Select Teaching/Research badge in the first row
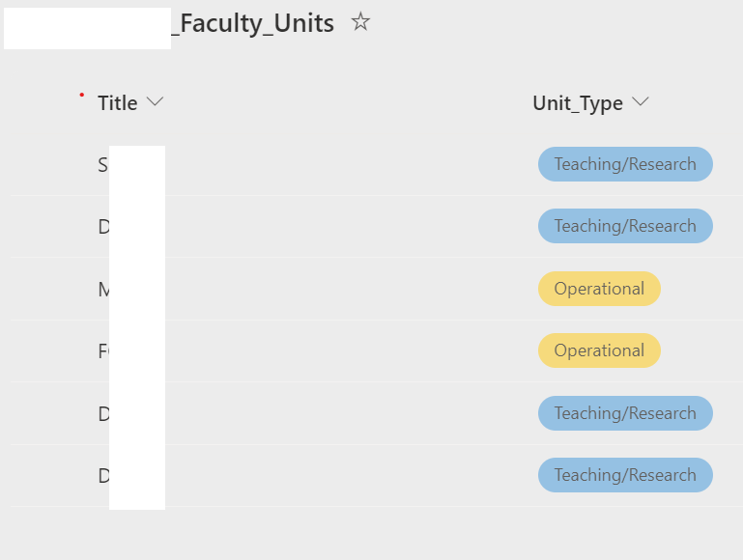This screenshot has height=560, width=743. 625,164
